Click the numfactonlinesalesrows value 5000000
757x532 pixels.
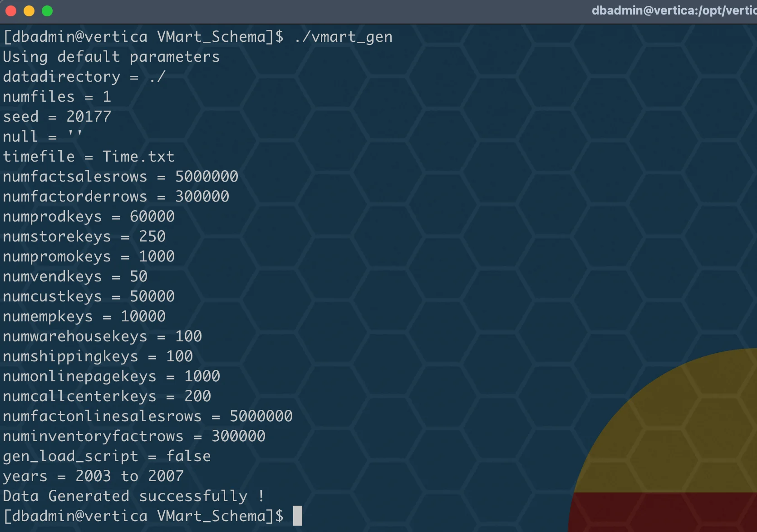click(261, 416)
